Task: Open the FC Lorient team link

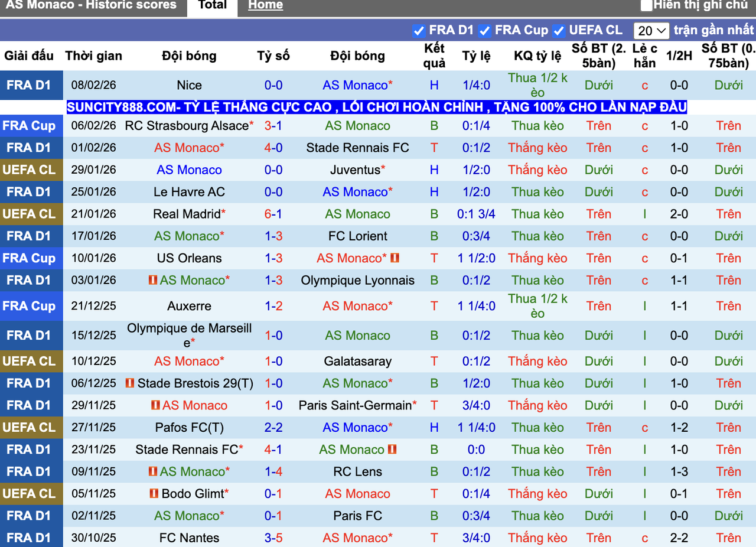Action: (x=357, y=236)
